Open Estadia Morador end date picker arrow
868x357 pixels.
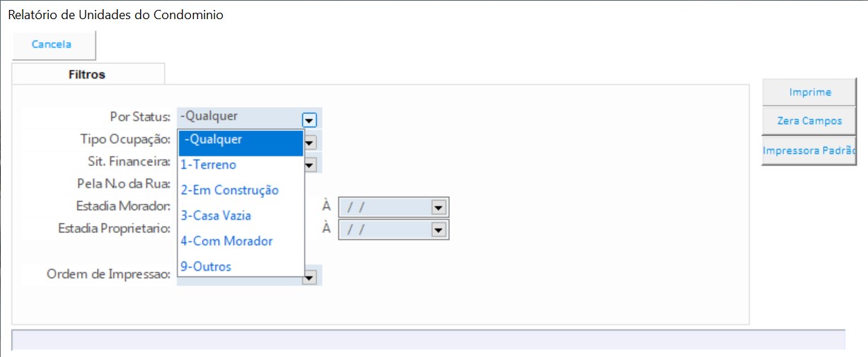[439, 208]
